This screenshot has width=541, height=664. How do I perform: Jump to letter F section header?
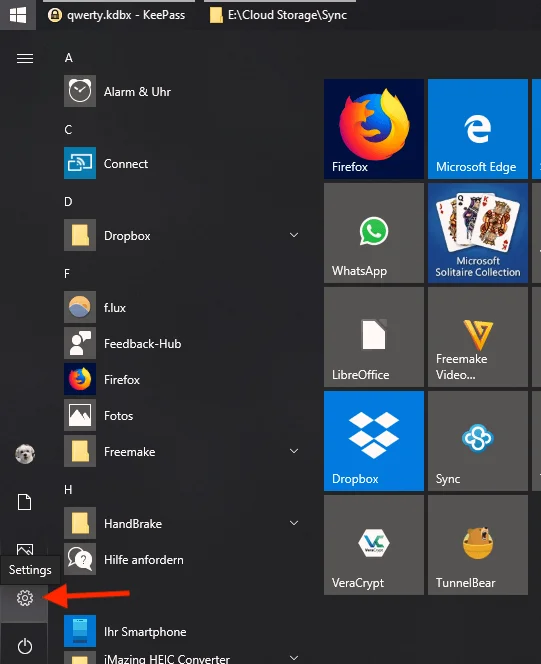coord(67,274)
